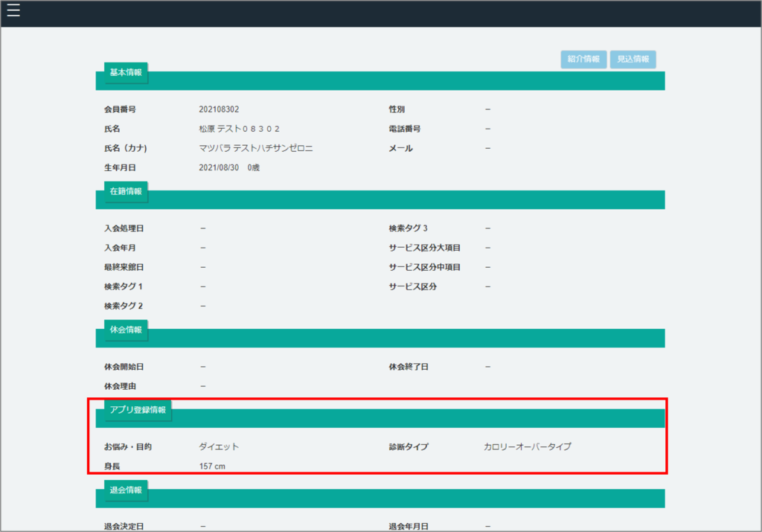Select the 在籍情報 section header tab
The width and height of the screenshot is (762, 532).
tap(125, 191)
